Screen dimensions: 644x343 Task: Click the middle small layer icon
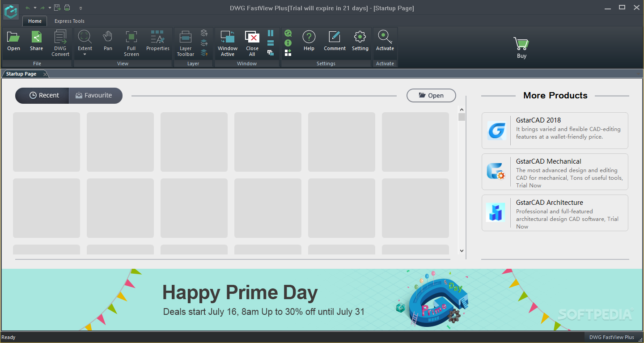204,43
